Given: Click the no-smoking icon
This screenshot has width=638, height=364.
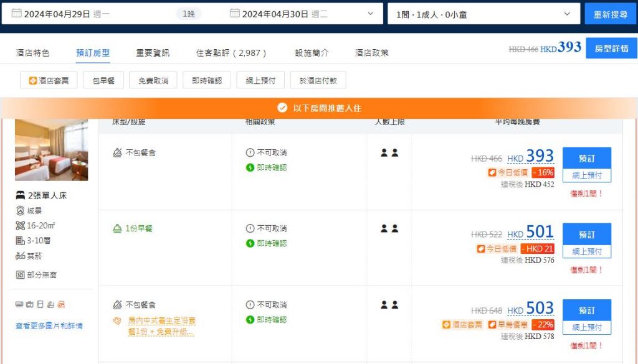Looking at the screenshot, I should point(21,256).
